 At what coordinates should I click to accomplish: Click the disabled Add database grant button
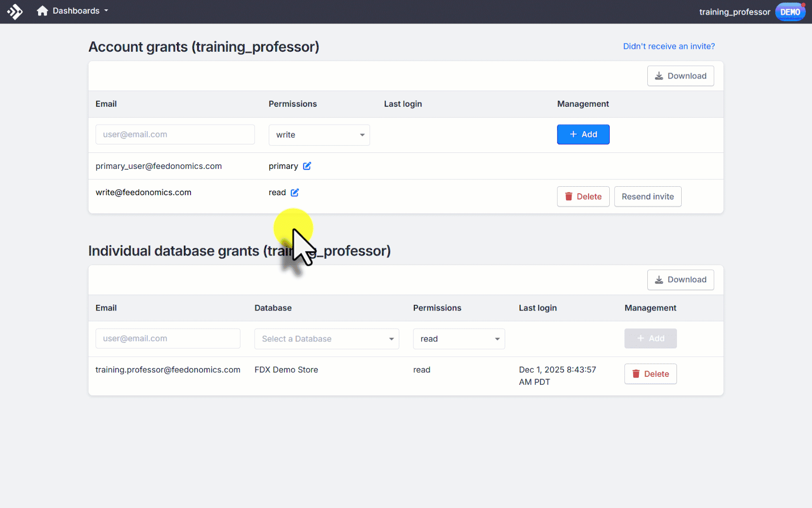650,339
